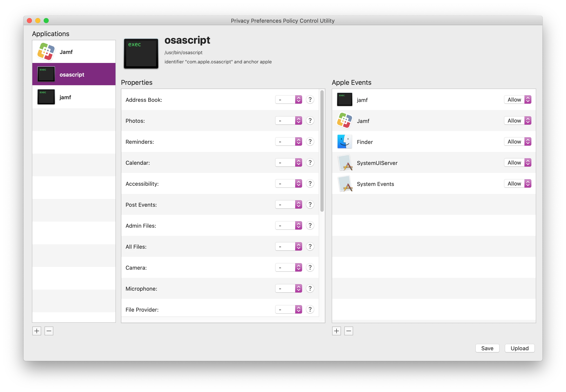
Task: Add an Apple Event with the plus button
Action: pos(336,331)
